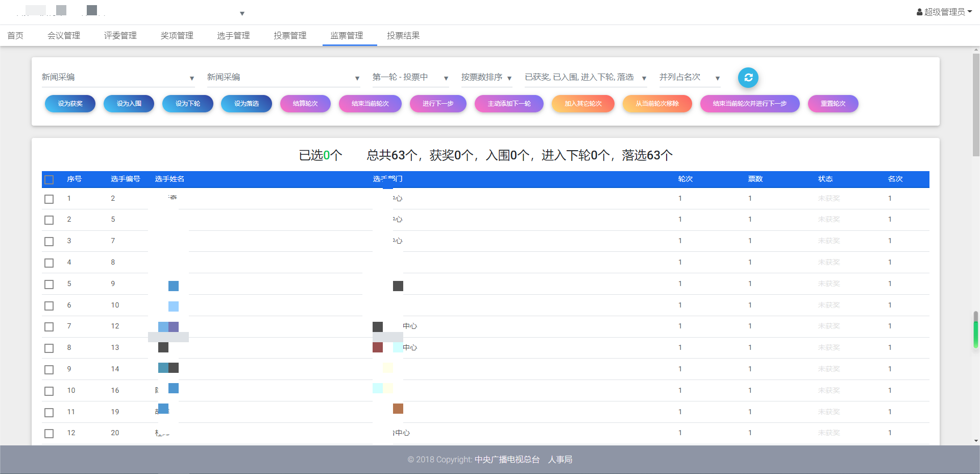Click the 未获奖 status in row 1
This screenshot has width=980, height=474.
[829, 199]
